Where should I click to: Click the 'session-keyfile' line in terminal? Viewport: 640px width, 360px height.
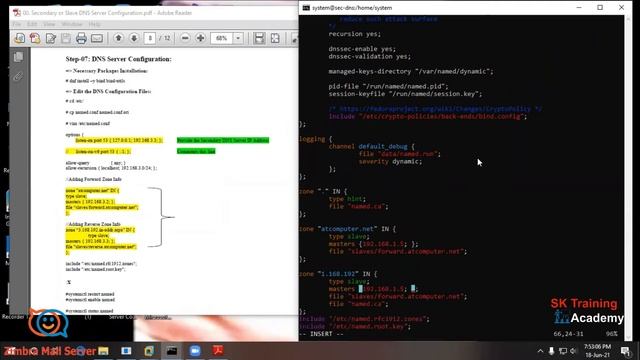click(405, 94)
